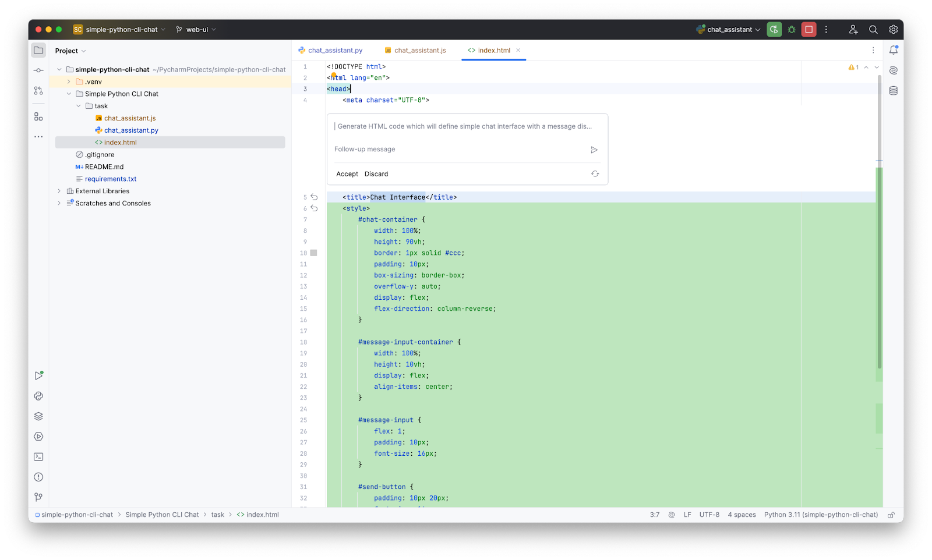
Task: Open the toolbar More Actions vertical dots
Action: tap(826, 30)
